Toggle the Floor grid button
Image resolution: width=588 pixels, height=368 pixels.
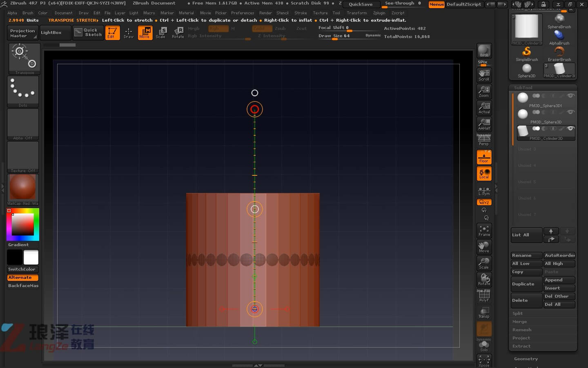484,157
